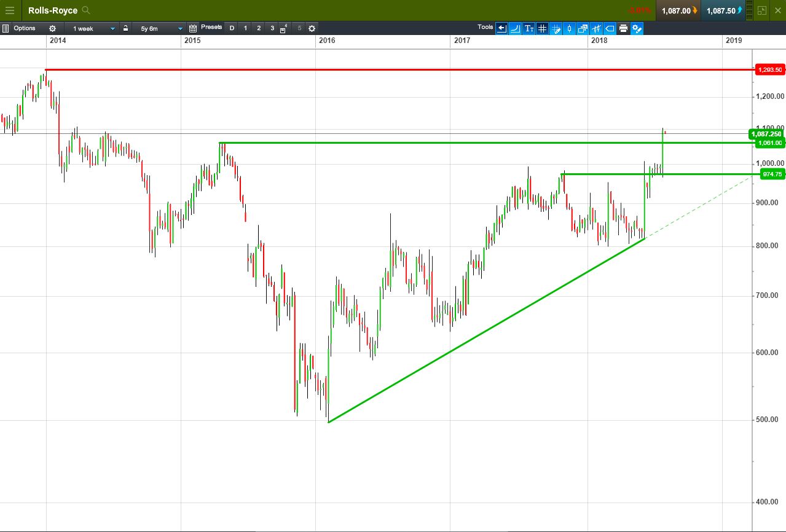This screenshot has height=532, width=786.
Task: Click the sell price 1,087.00
Action: coord(678,10)
